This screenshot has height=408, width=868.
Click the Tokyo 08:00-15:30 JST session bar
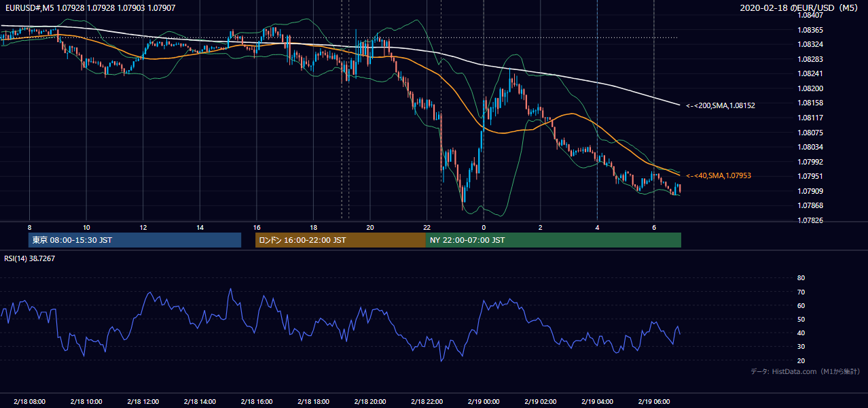(x=134, y=240)
